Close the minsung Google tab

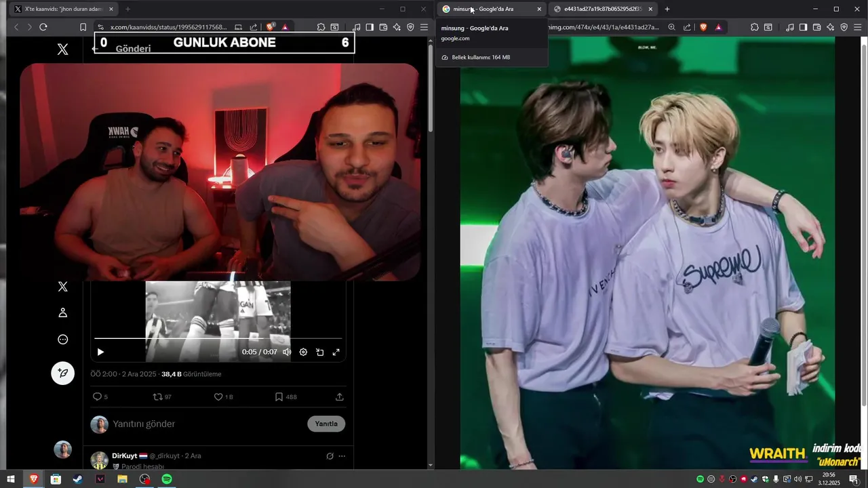(539, 9)
